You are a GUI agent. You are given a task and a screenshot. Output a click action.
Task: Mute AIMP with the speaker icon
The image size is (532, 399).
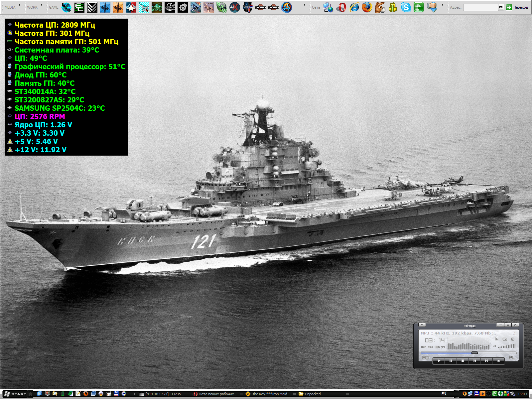pyautogui.click(x=494, y=346)
